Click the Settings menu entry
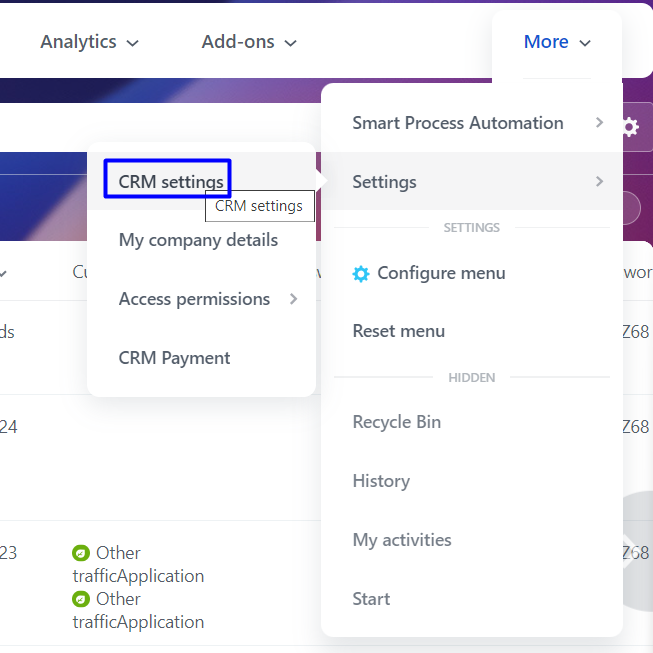 [x=384, y=182]
